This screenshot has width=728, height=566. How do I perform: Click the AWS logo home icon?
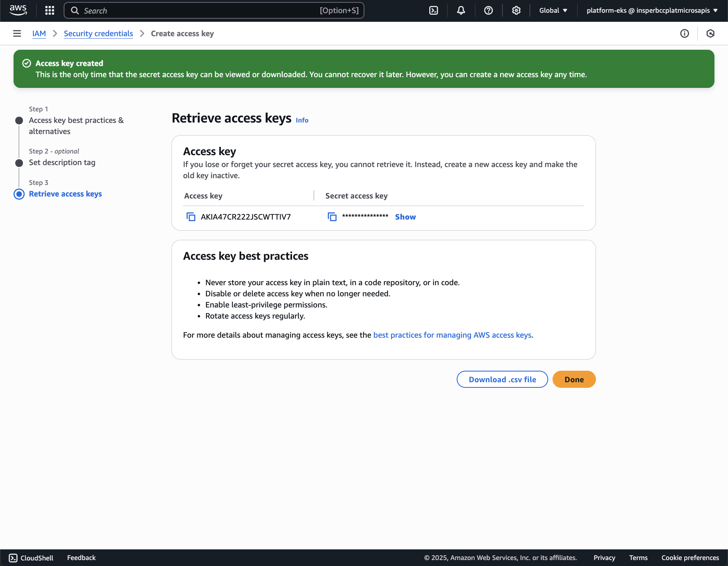pyautogui.click(x=18, y=10)
